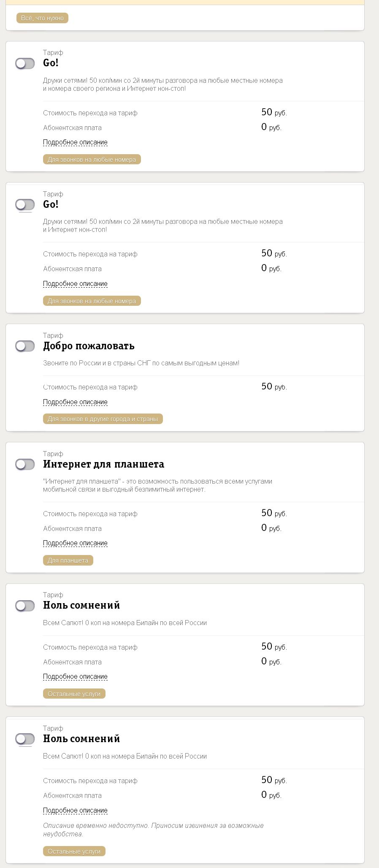The height and width of the screenshot is (868, 379).
Task: Click "Для звонков на любые номера" tag in first Go! card
Action: [x=92, y=160]
